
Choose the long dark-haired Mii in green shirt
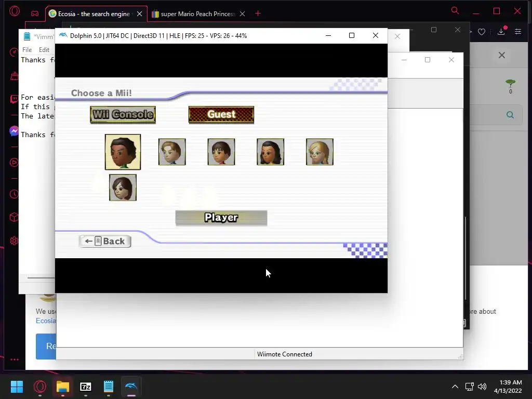point(270,152)
